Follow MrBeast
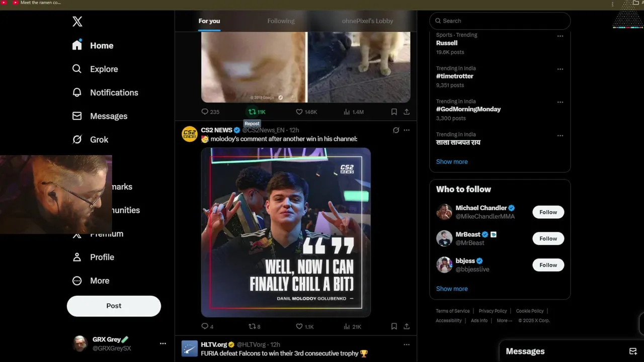Viewport: 644px width, 362px height. coord(548,238)
